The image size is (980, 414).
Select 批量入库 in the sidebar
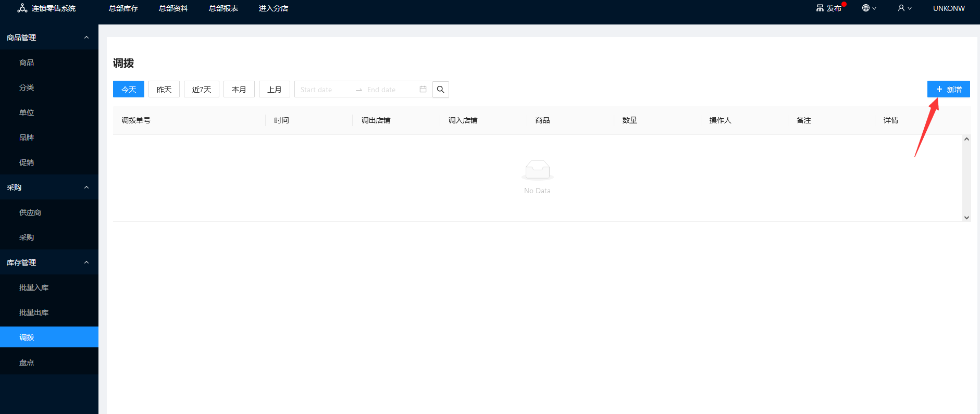coord(49,287)
